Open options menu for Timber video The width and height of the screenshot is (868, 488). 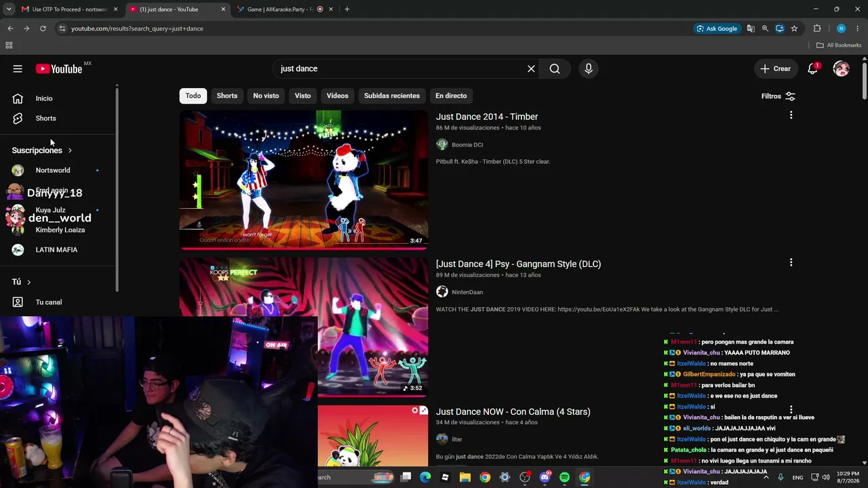tap(791, 115)
